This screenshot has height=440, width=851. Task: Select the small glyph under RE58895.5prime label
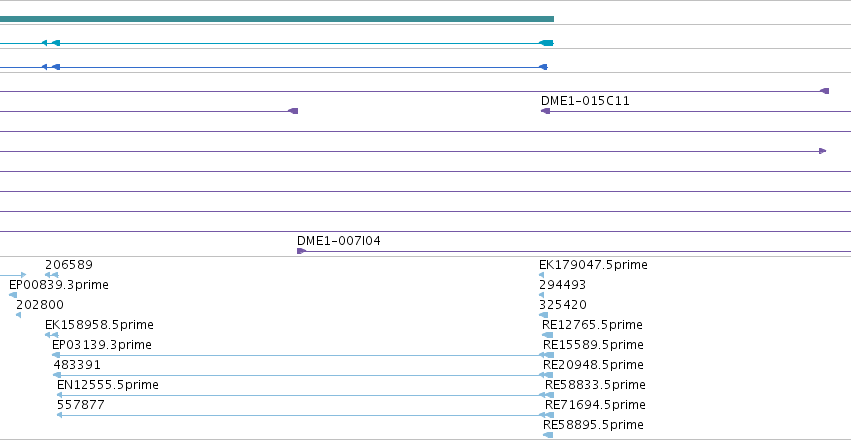coord(548,435)
